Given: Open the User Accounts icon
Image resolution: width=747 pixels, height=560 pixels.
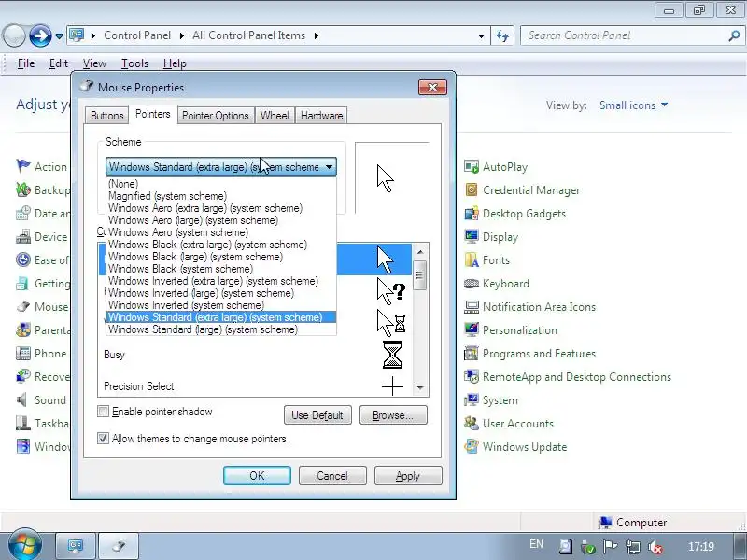Looking at the screenshot, I should pos(472,424).
